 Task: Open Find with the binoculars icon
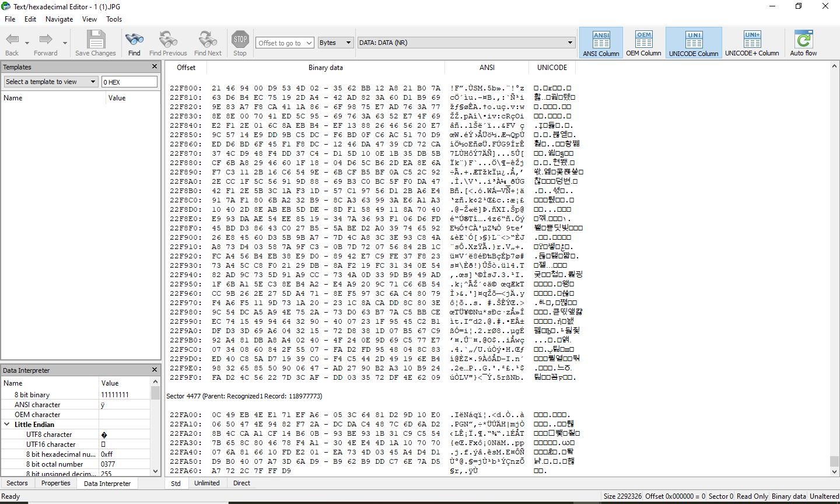point(134,39)
